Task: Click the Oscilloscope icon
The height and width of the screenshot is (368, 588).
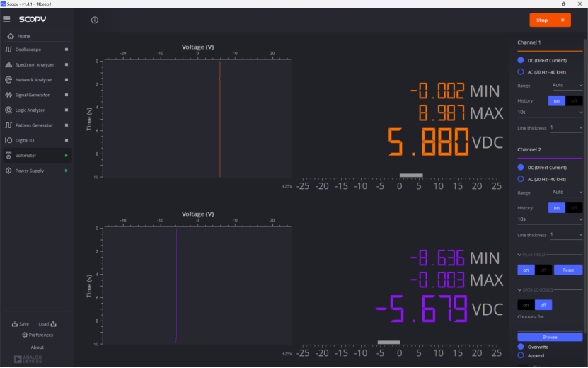Action: click(x=8, y=50)
